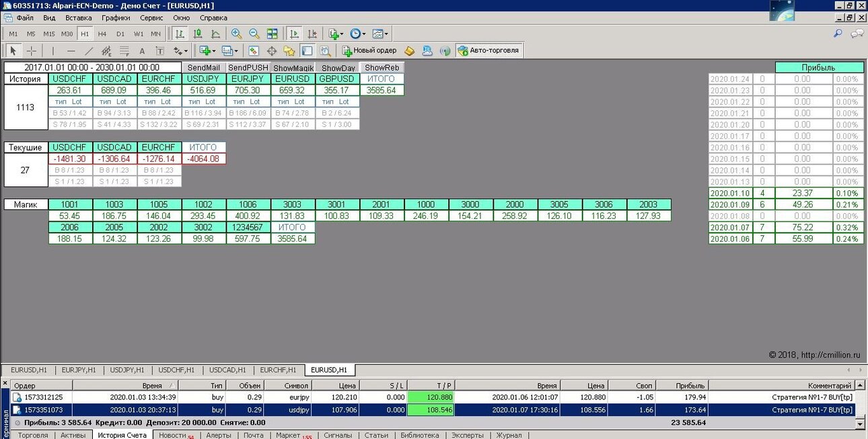Toggle chart auto scroll

(x=295, y=34)
